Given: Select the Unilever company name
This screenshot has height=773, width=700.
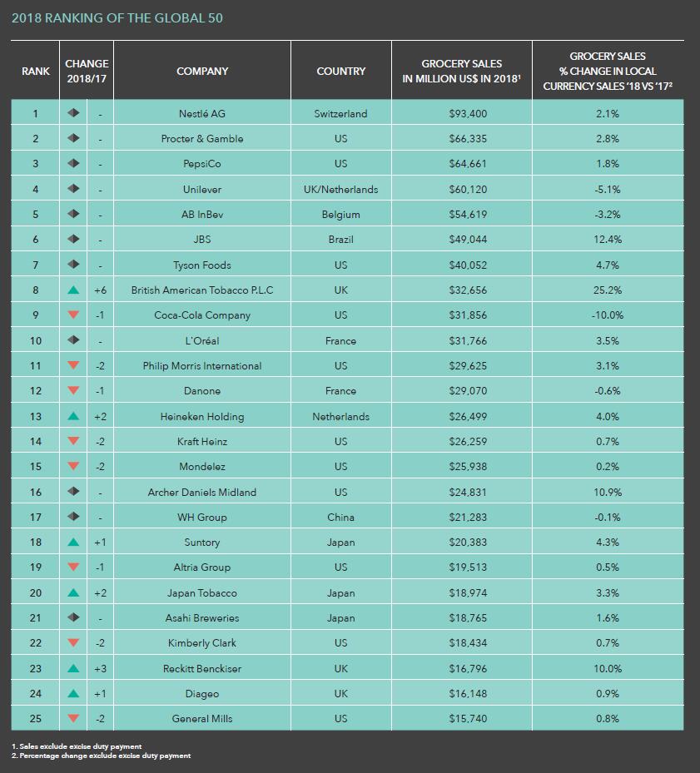Looking at the screenshot, I should point(202,190).
